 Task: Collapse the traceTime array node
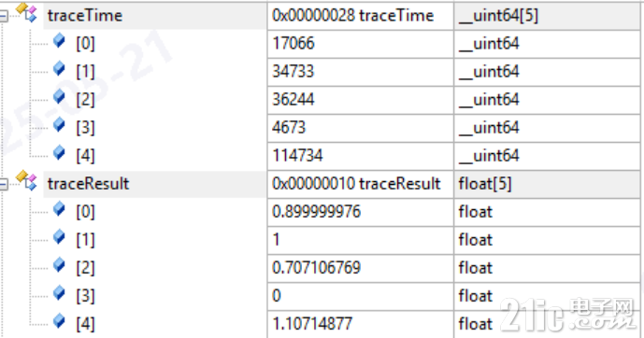point(3,16)
